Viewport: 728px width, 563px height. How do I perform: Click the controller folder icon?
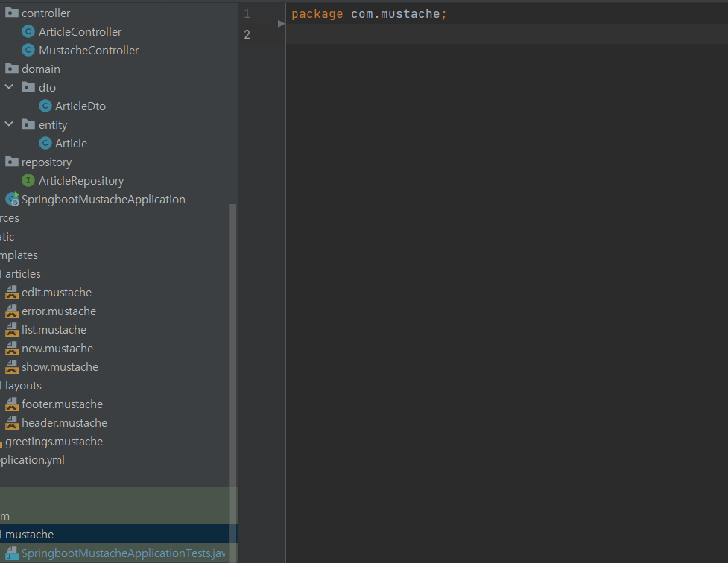pos(12,13)
